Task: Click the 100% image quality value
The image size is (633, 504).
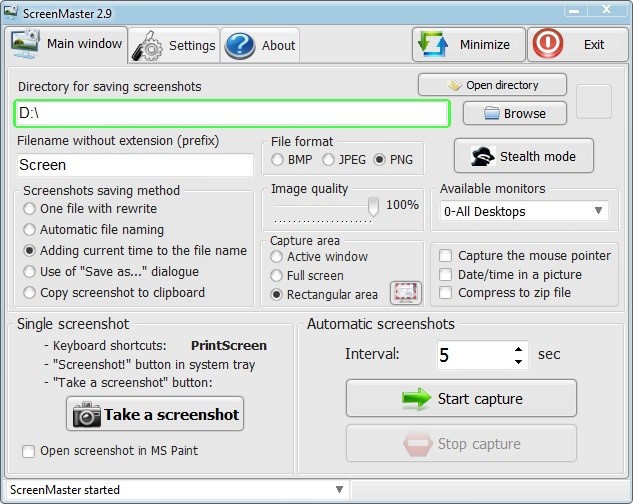Action: click(x=402, y=205)
